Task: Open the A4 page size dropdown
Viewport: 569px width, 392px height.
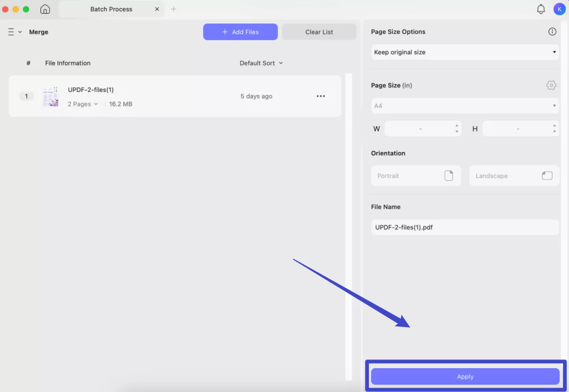Action: point(465,106)
